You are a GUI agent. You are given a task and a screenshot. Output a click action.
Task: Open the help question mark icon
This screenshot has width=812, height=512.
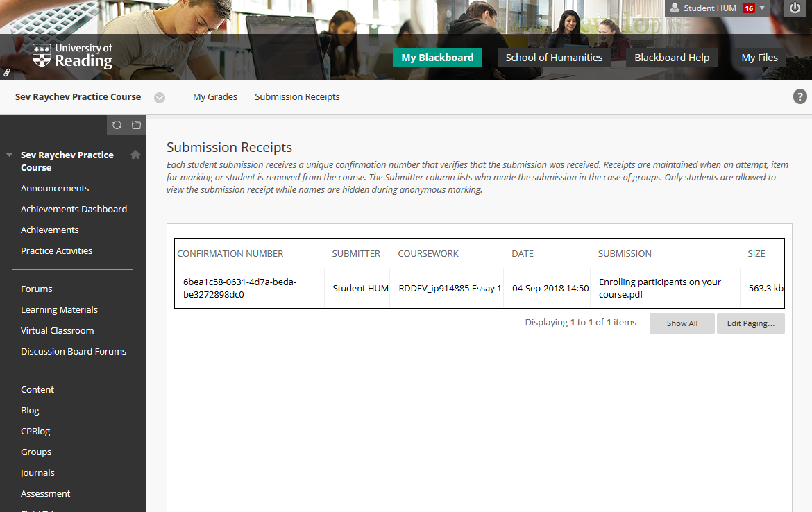click(800, 96)
